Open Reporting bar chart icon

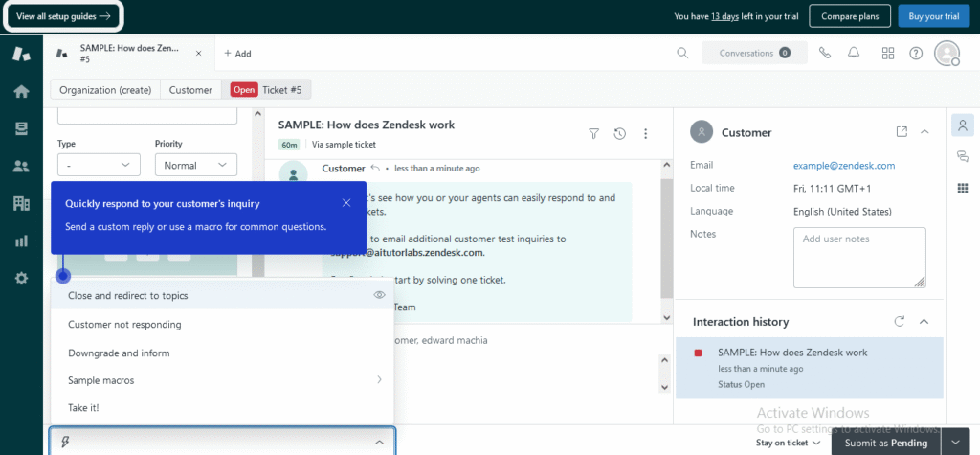point(21,241)
